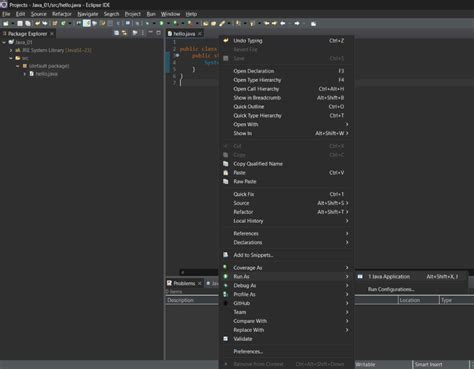Click the green Run toolbar button
This screenshot has height=369, width=474.
click(x=161, y=23)
